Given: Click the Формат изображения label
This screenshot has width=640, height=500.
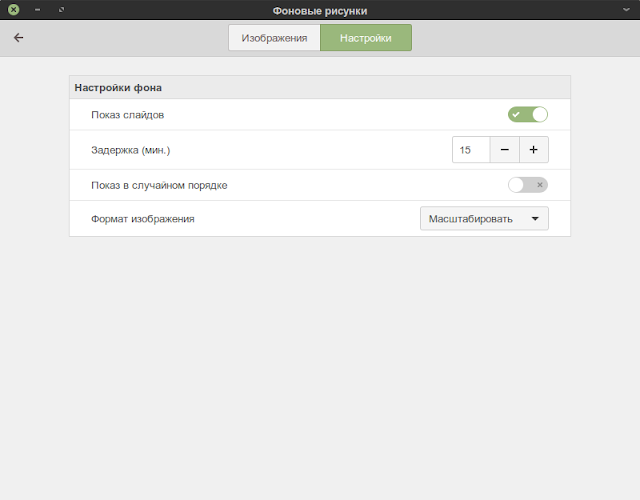Looking at the screenshot, I should point(142,219).
